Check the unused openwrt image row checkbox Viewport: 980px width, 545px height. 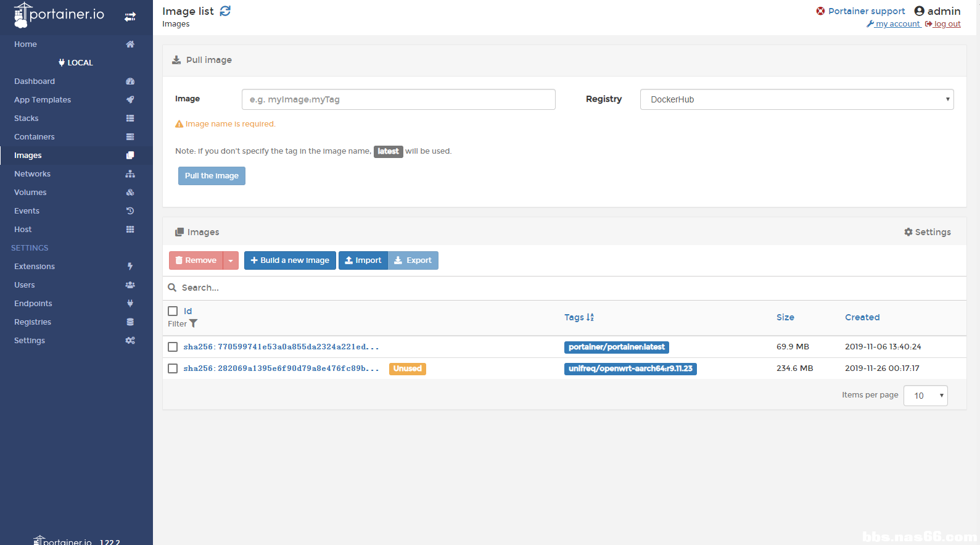pos(173,368)
